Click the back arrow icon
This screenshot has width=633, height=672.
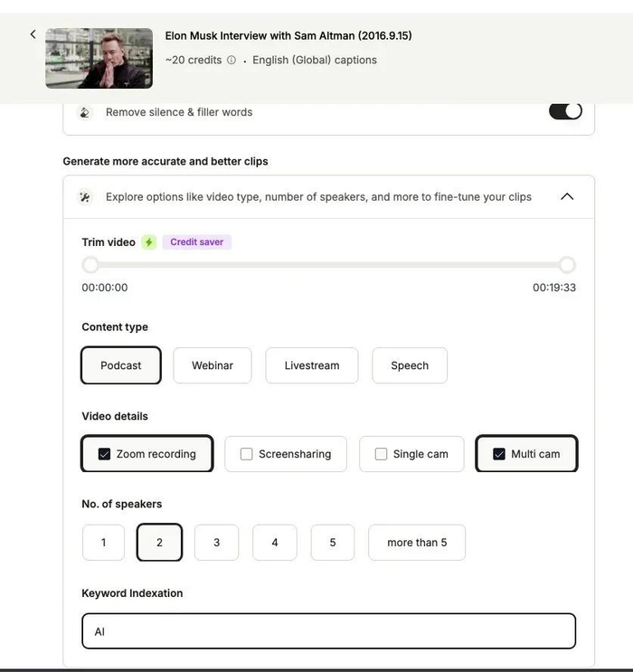coord(33,34)
